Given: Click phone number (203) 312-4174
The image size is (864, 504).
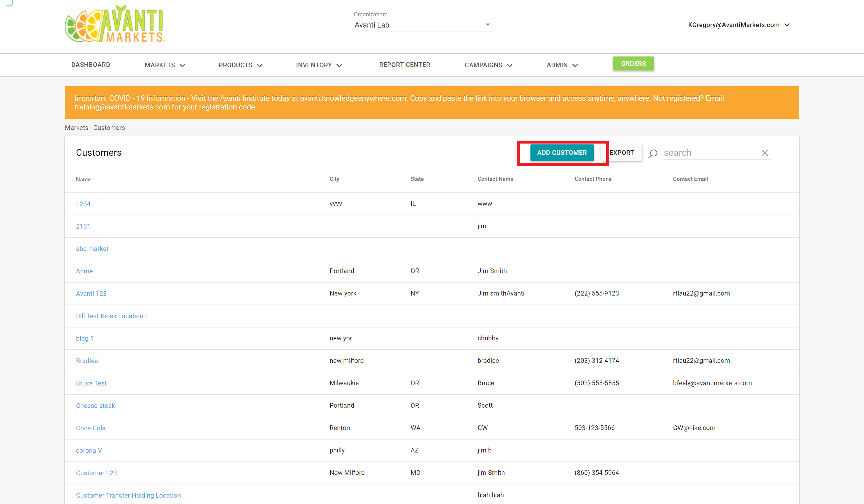Looking at the screenshot, I should point(597,360).
